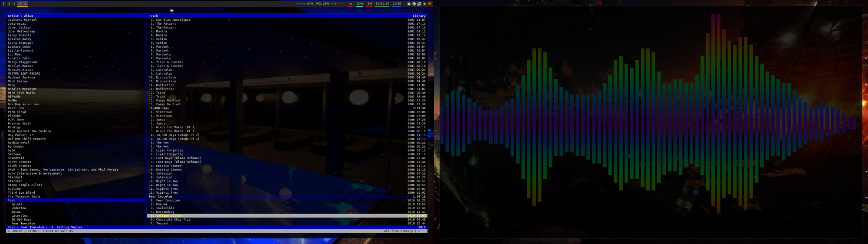
Task: Select artist Third Eye Blind
Action: [21, 193]
